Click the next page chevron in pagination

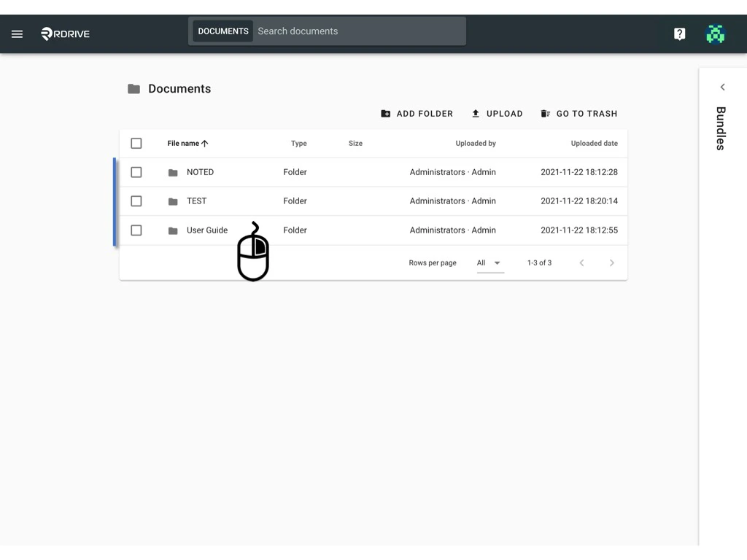point(611,262)
